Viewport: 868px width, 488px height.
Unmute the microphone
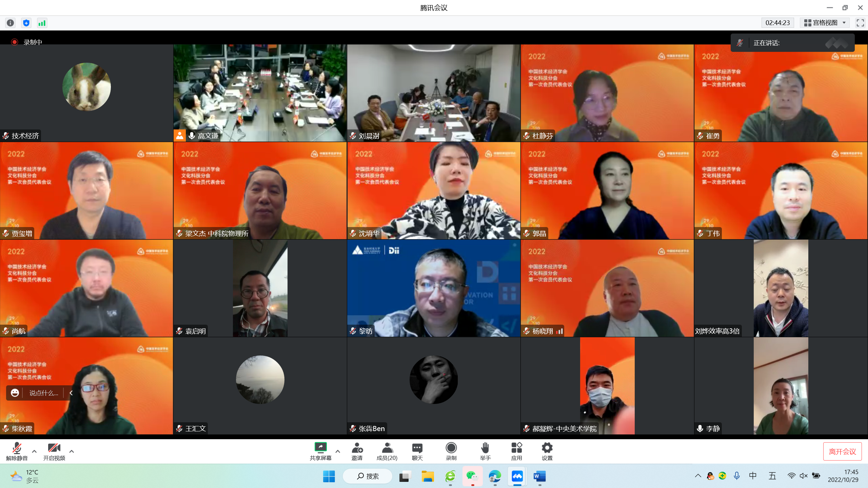point(17,448)
